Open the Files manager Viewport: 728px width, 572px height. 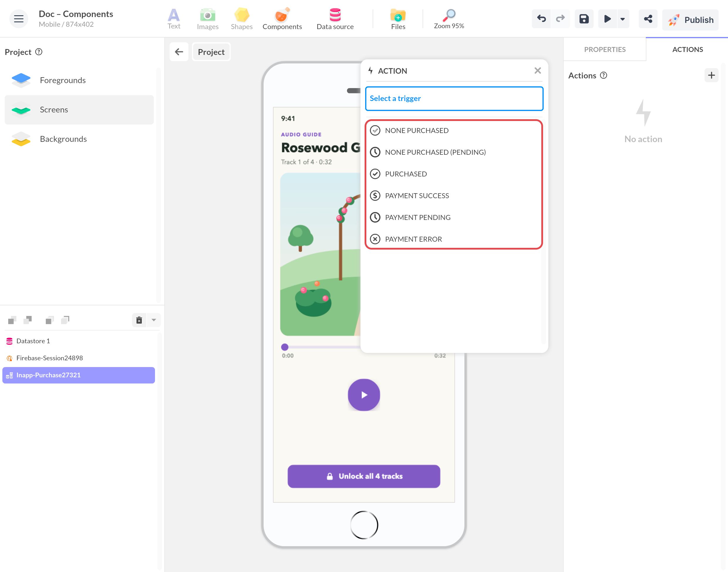[398, 19]
